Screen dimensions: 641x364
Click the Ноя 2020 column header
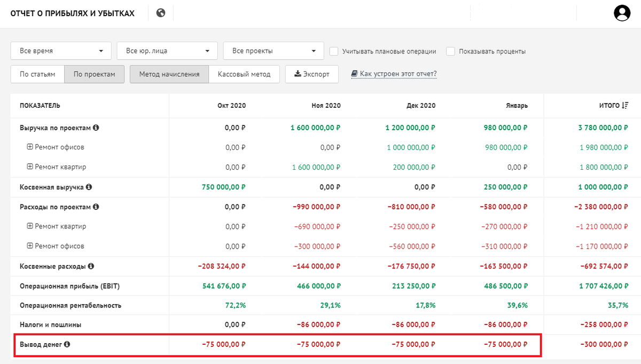coord(326,106)
